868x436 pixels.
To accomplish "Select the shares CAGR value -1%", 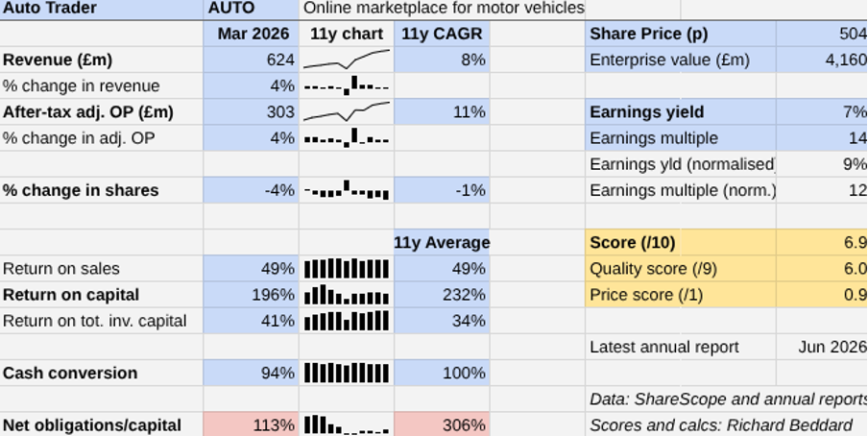I will pyautogui.click(x=442, y=190).
